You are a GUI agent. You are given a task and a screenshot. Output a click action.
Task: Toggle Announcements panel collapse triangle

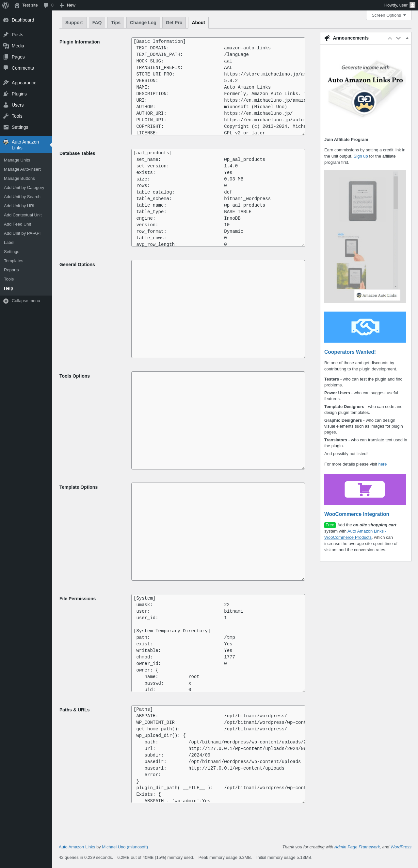pos(407,38)
